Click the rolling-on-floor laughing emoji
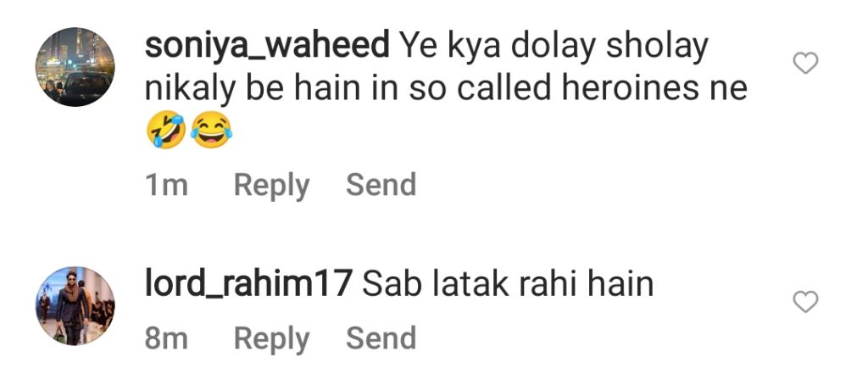 coord(166,129)
